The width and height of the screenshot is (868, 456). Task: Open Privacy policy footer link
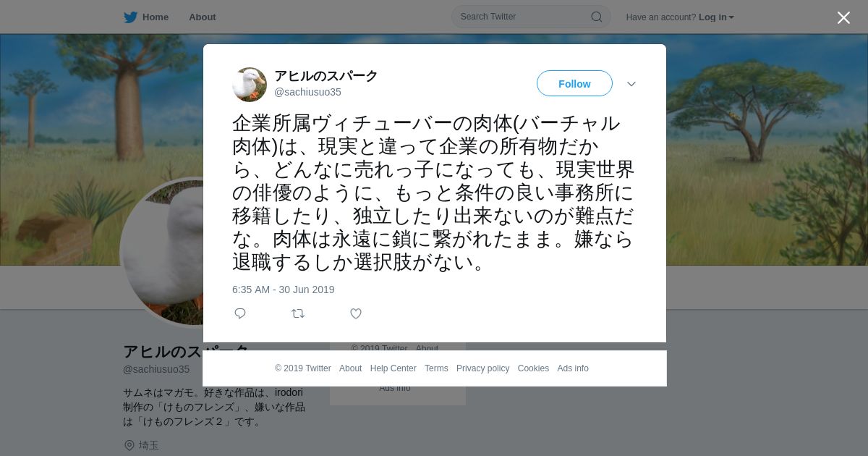483,368
